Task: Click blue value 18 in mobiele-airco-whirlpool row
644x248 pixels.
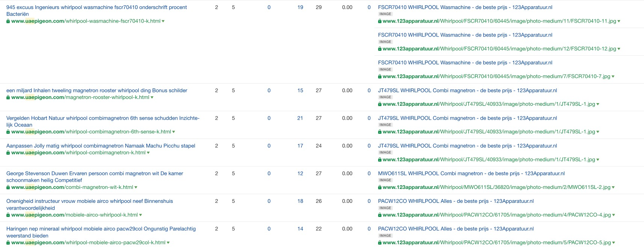Action: click(x=300, y=201)
